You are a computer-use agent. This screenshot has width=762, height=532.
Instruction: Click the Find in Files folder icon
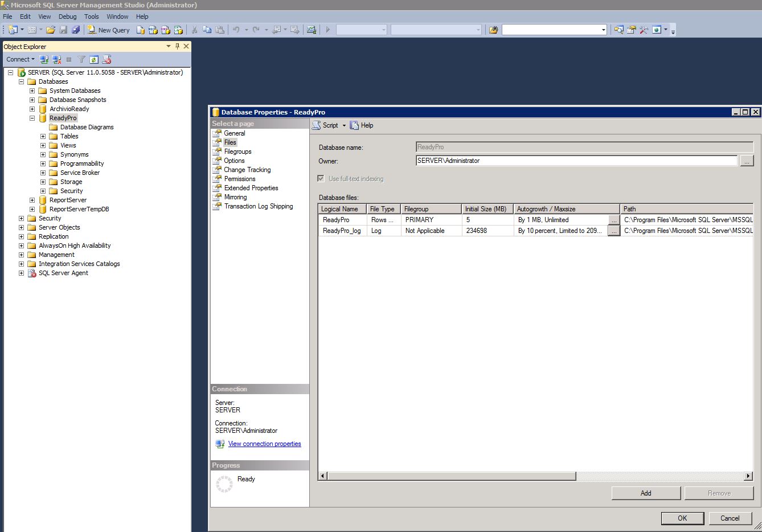494,30
